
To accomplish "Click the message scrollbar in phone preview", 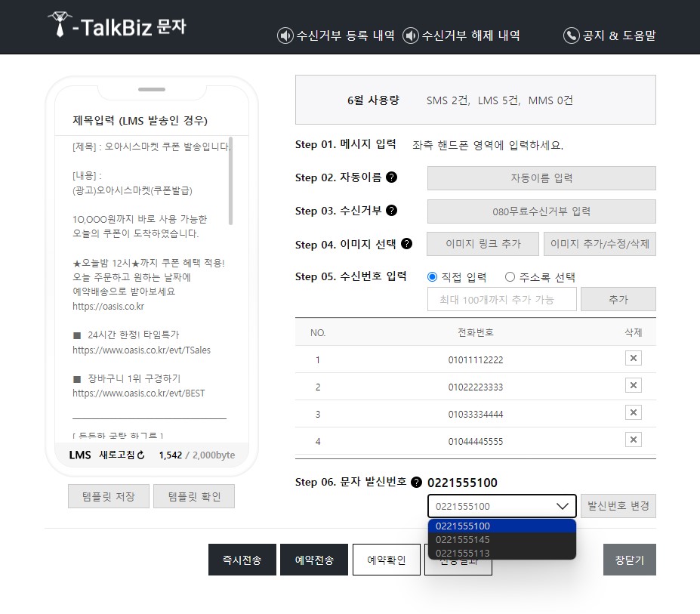I will click(x=230, y=180).
